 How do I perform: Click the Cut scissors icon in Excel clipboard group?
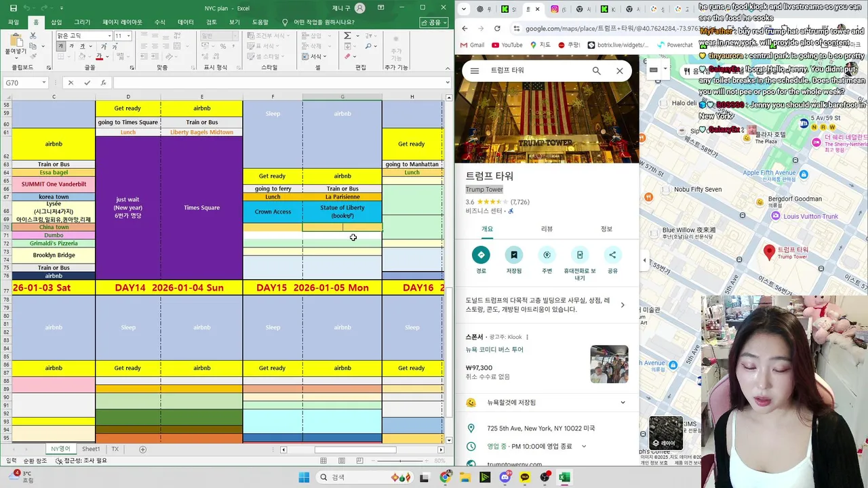[x=32, y=36]
